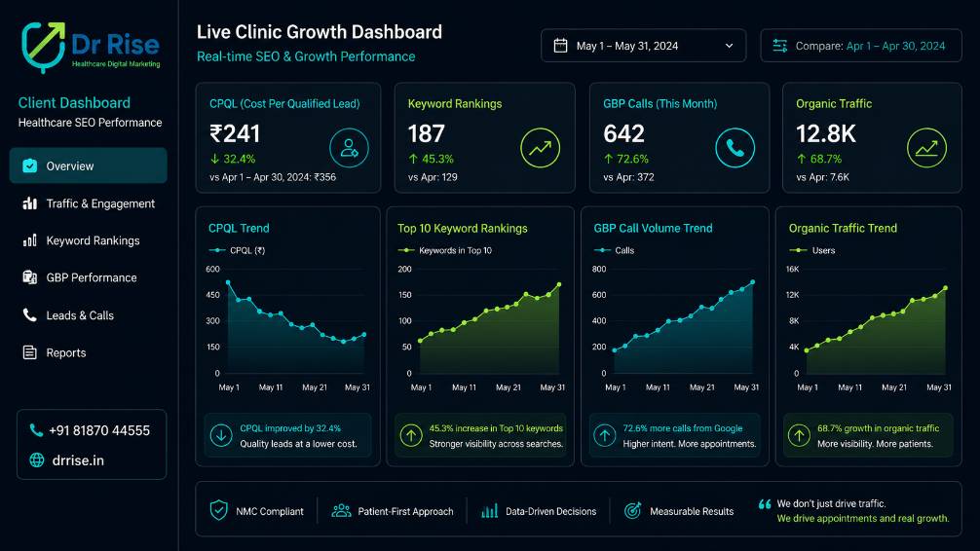Toggle the Calls legend series

click(x=614, y=250)
